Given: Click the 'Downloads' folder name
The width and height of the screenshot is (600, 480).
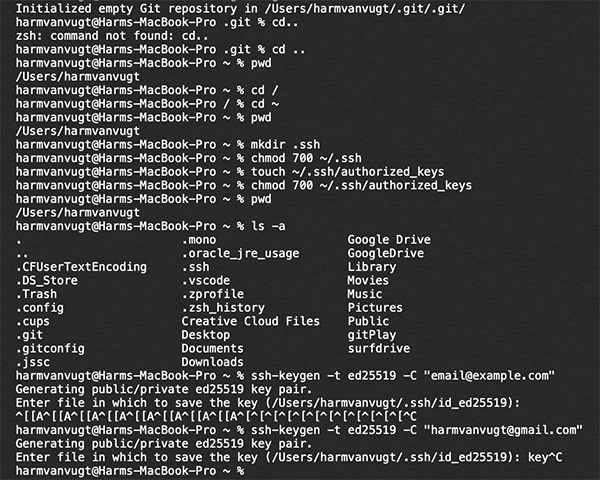Looking at the screenshot, I should tap(212, 362).
